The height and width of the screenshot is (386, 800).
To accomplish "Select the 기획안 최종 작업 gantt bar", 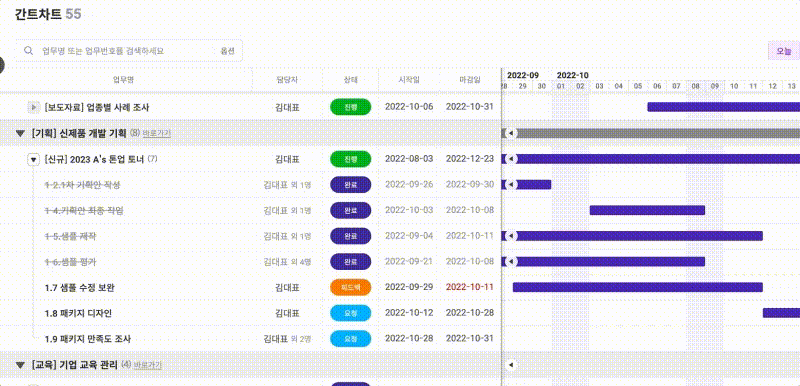I will coord(647,210).
